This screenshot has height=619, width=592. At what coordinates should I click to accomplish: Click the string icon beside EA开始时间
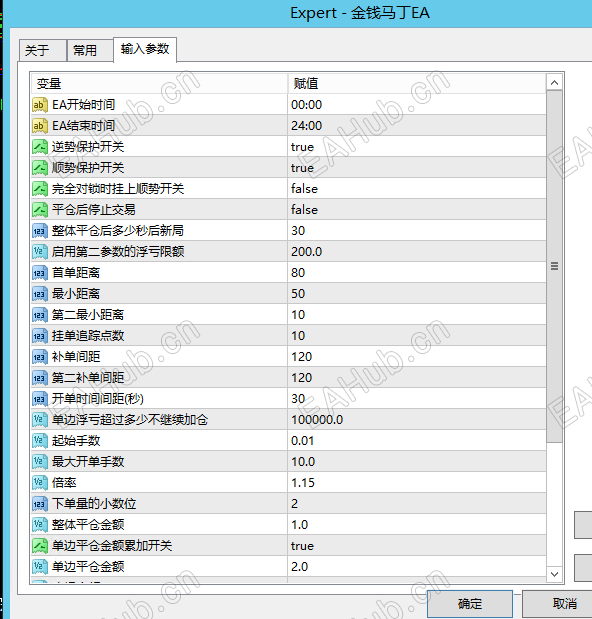40,105
